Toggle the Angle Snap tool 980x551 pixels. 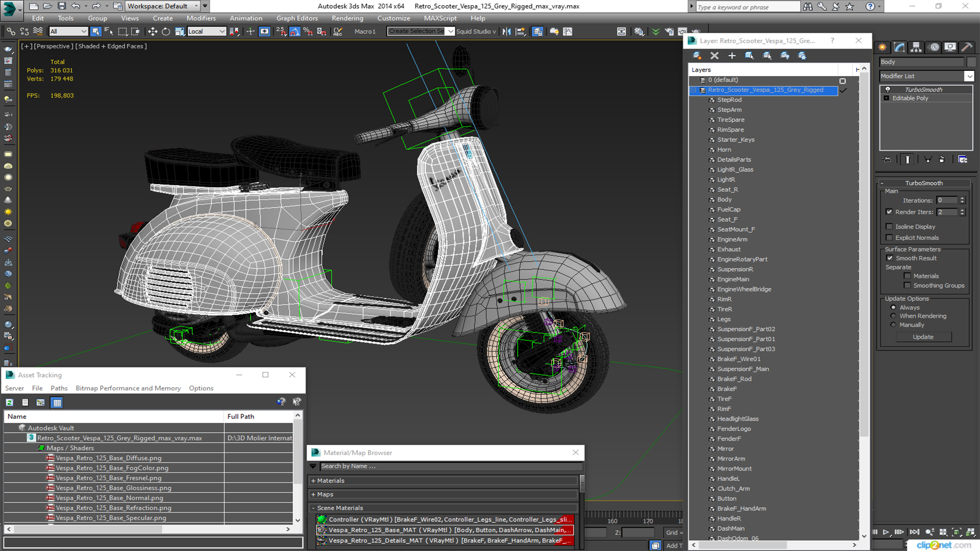(x=295, y=32)
